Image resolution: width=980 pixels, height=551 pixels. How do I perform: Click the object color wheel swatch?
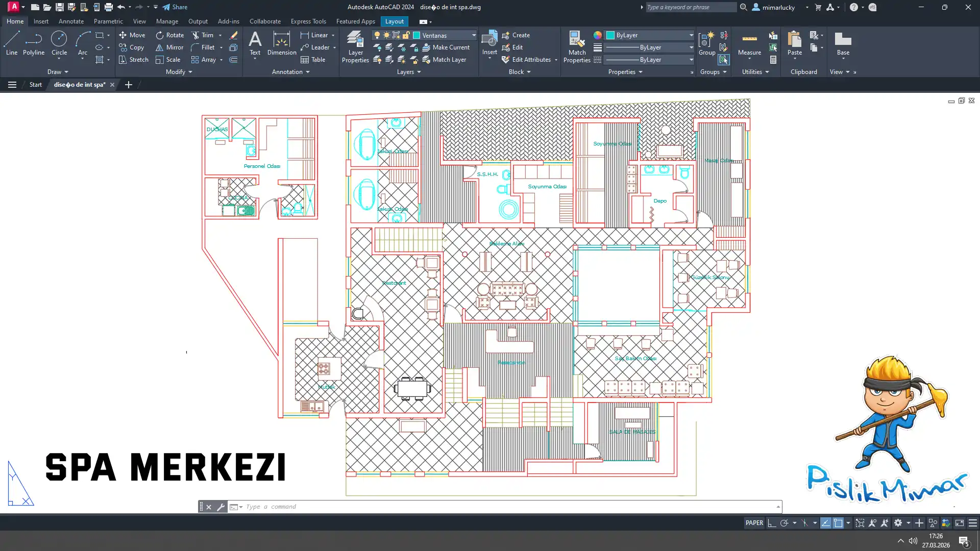point(597,35)
